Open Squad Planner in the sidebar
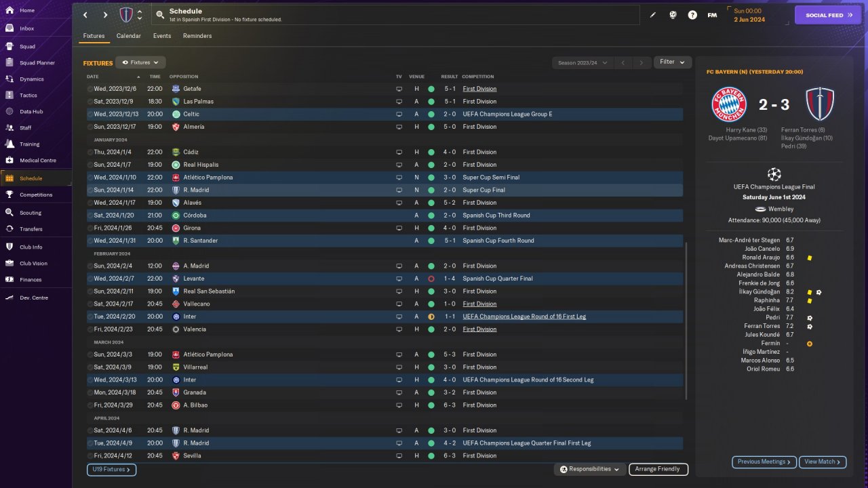 (37, 63)
